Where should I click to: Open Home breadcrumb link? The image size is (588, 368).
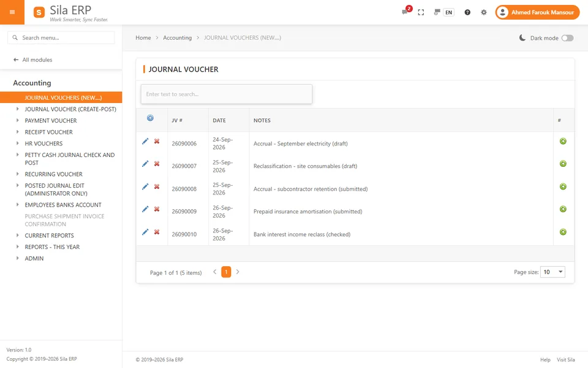143,38
